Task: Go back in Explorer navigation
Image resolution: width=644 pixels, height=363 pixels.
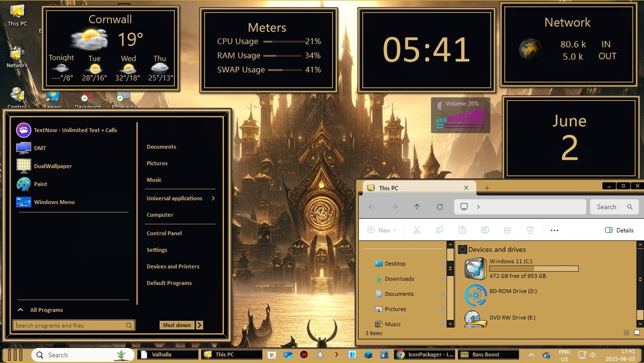Action: 371,207
